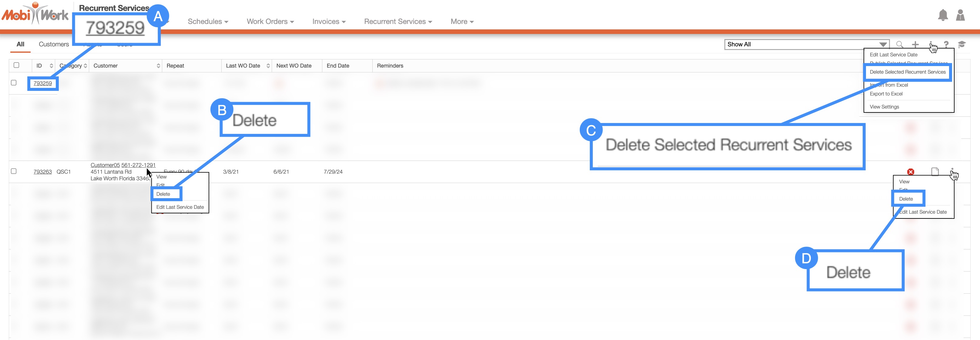Click the graduation cap tutorial icon

[962, 45]
